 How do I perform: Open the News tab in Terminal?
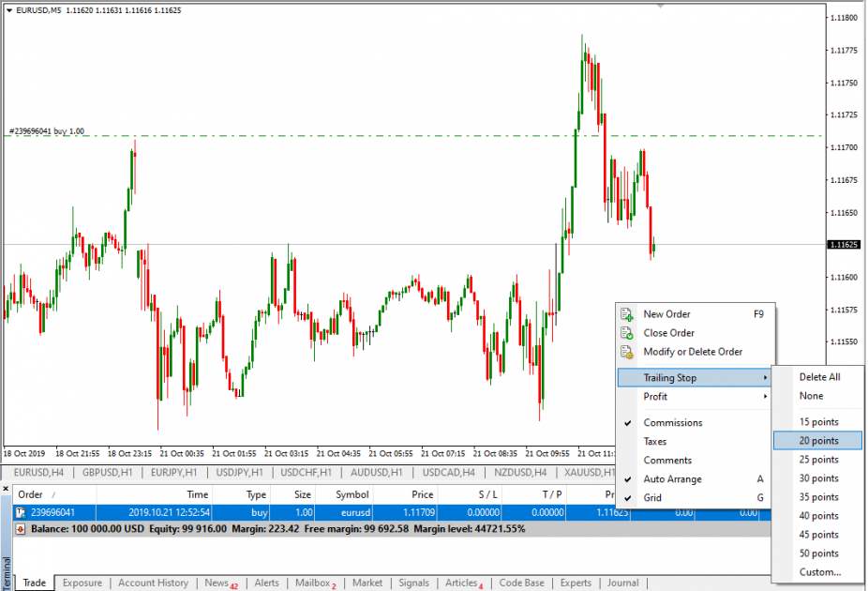click(x=220, y=583)
